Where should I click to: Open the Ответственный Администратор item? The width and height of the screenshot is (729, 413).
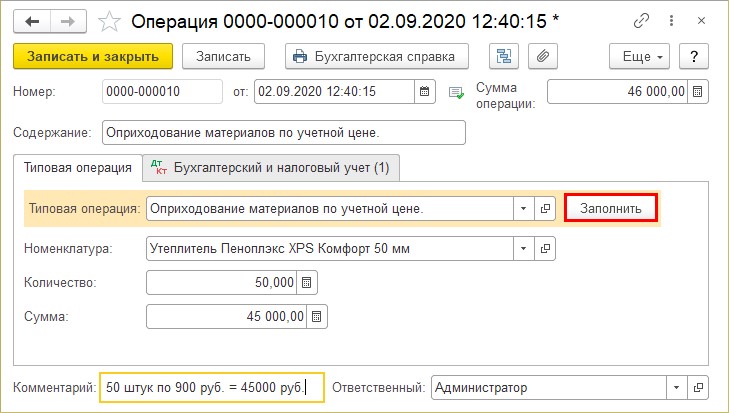(x=698, y=387)
